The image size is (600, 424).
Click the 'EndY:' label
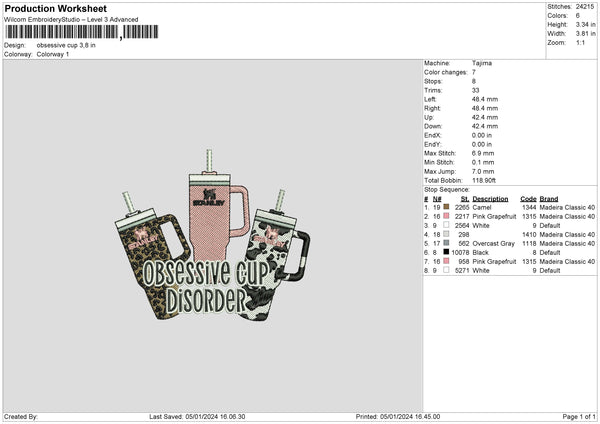coord(432,145)
